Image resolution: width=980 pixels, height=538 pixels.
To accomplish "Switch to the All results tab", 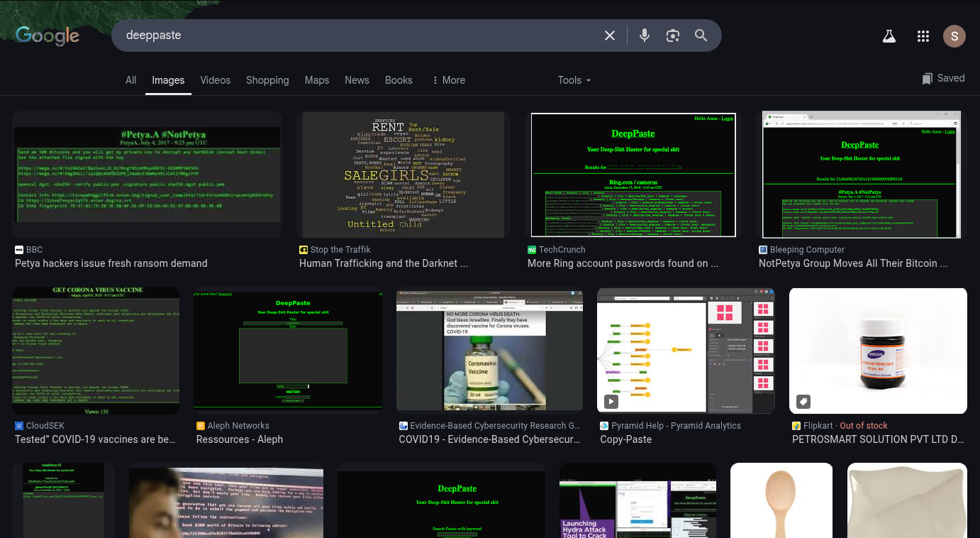I will click(x=131, y=80).
